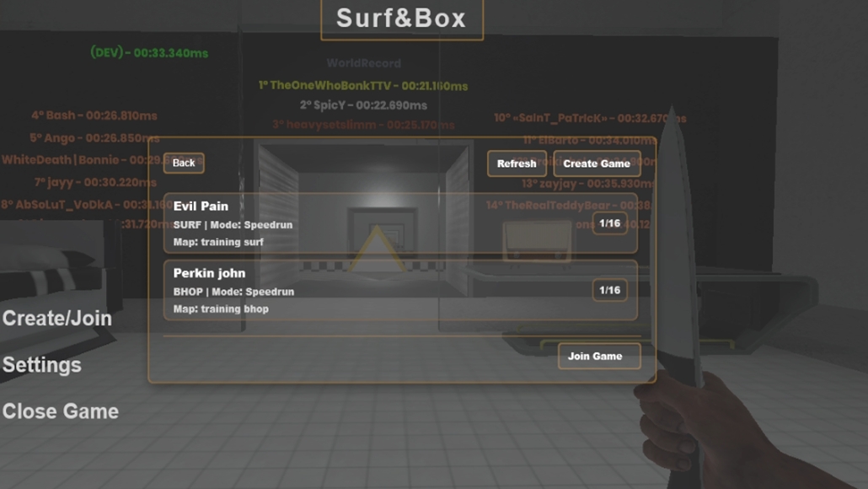This screenshot has width=868, height=489.
Task: Click the Back button in lobby panel
Action: point(184,164)
